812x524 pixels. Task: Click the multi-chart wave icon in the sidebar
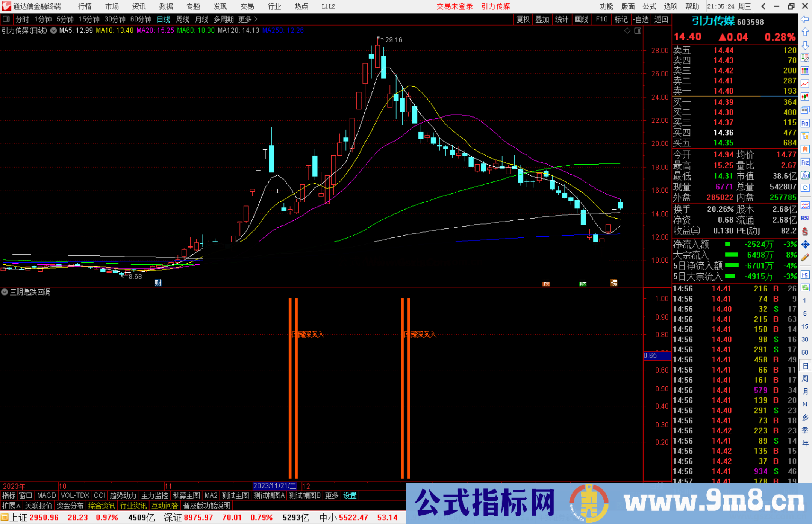(x=805, y=206)
